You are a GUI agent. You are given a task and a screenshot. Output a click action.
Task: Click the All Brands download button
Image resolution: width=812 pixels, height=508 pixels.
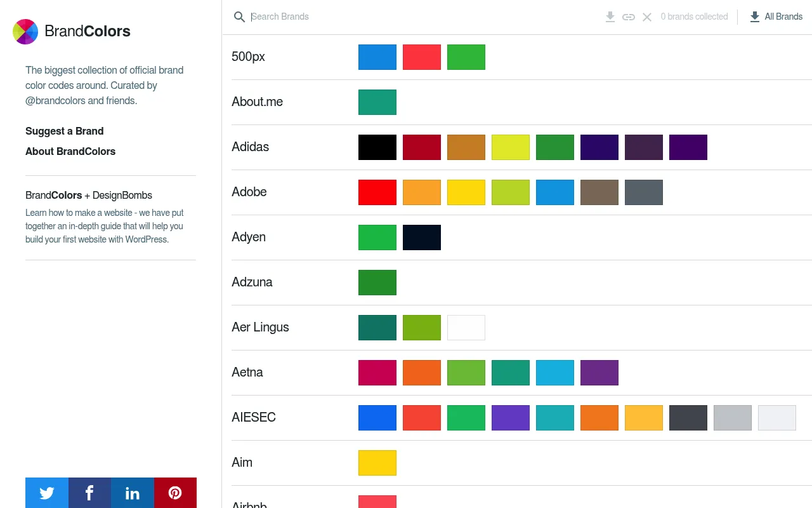[776, 17]
